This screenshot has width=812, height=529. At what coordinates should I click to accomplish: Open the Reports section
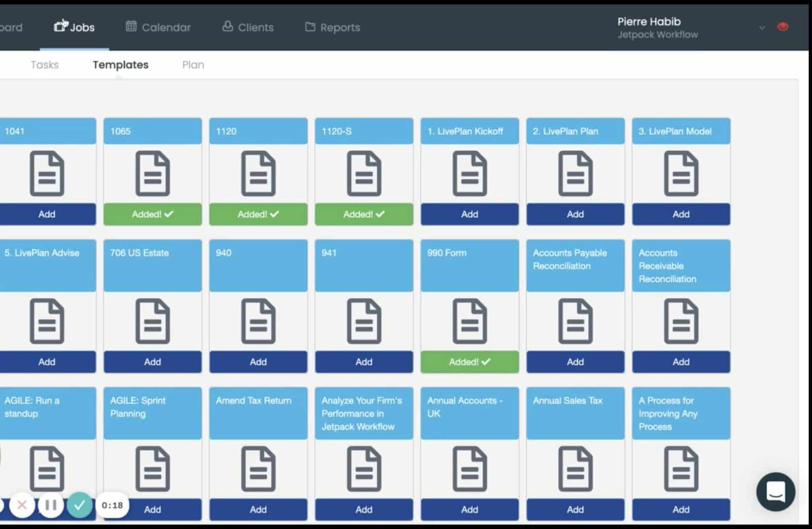[332, 27]
